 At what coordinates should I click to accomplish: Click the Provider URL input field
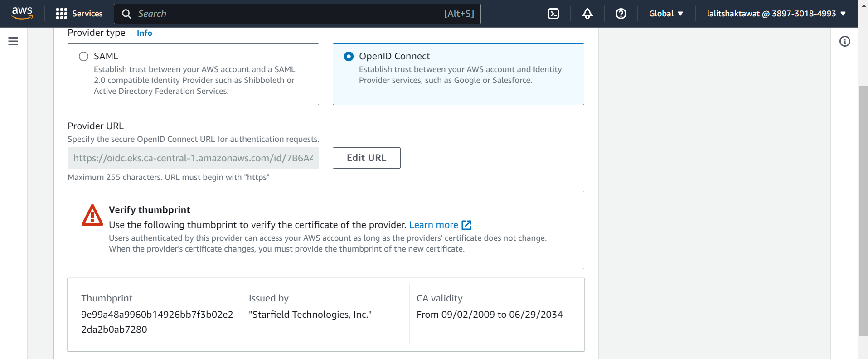click(x=193, y=158)
